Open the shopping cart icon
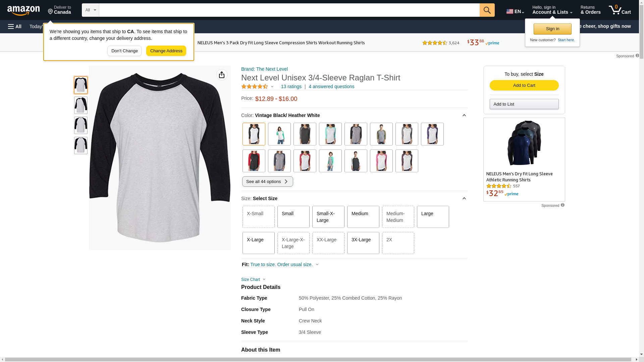Screen dimensions: 644x362 pos(619,10)
